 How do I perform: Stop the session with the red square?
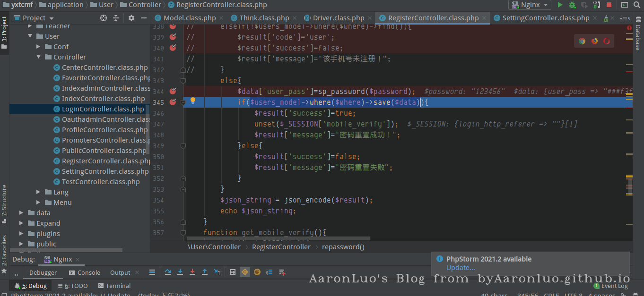click(x=609, y=5)
